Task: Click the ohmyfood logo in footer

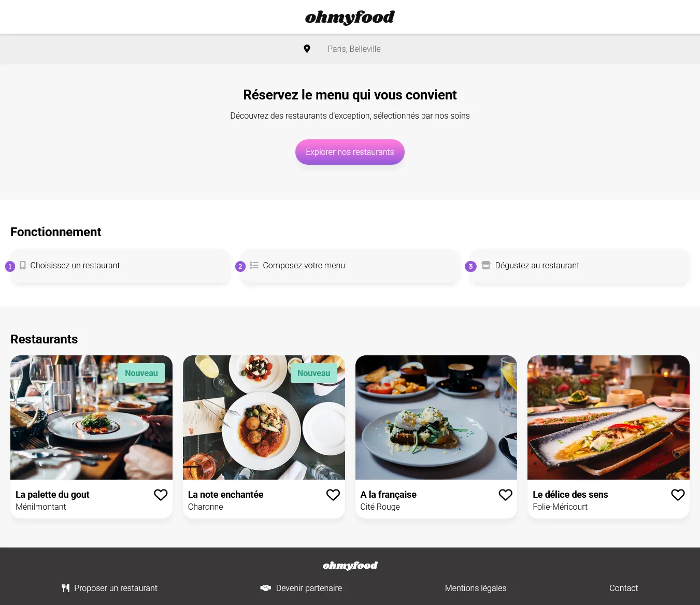Action: tap(350, 565)
